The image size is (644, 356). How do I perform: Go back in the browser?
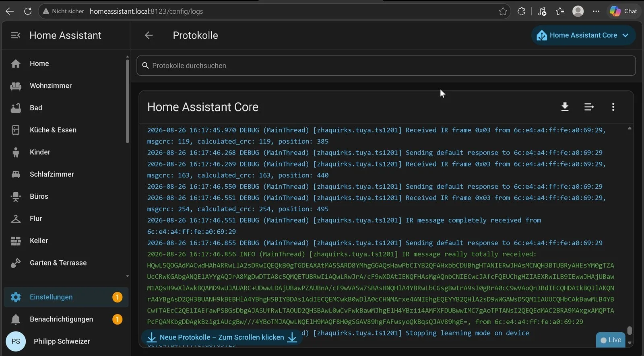pos(10,11)
